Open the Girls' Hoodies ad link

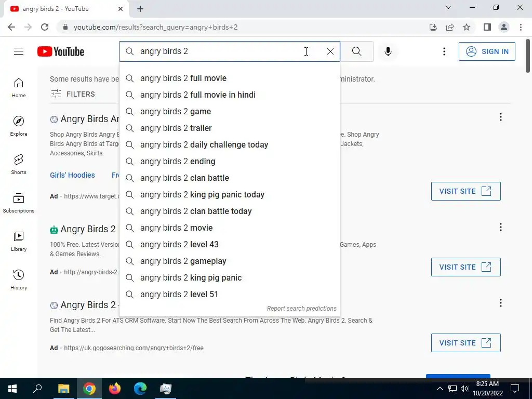point(72,175)
